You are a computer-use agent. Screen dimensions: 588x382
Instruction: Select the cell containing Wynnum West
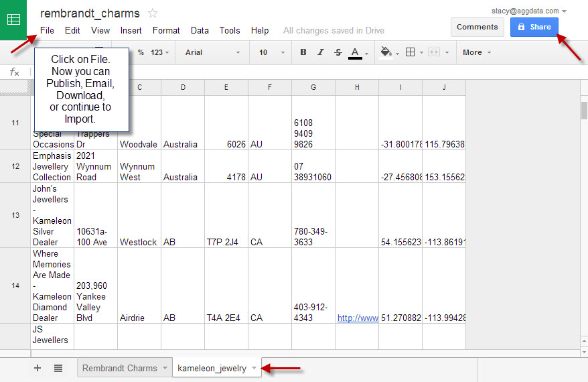click(x=139, y=166)
